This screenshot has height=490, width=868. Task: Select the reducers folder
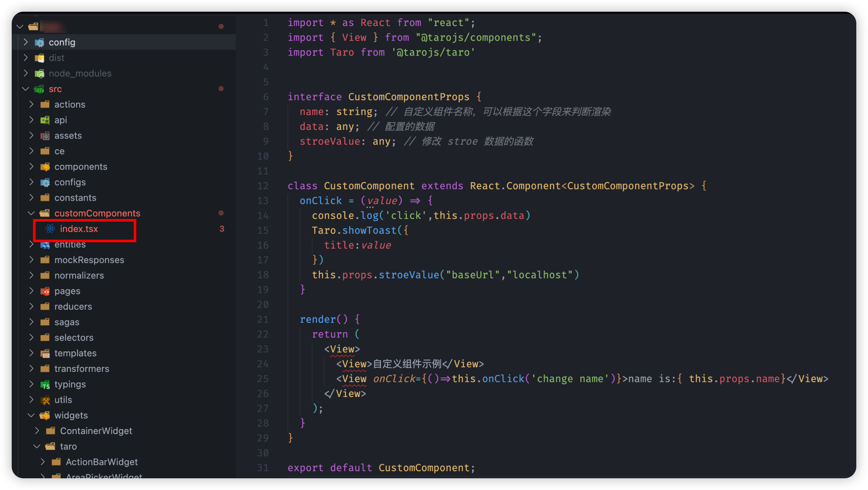pyautogui.click(x=73, y=306)
